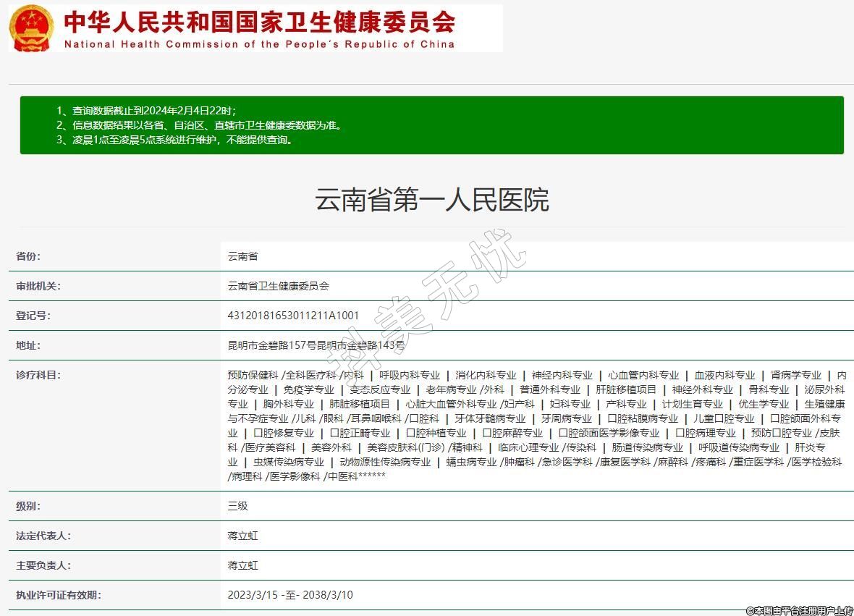Click license validity dates 2023/3/15 to 2038/3/10
This screenshot has width=854, height=616.
[289, 595]
